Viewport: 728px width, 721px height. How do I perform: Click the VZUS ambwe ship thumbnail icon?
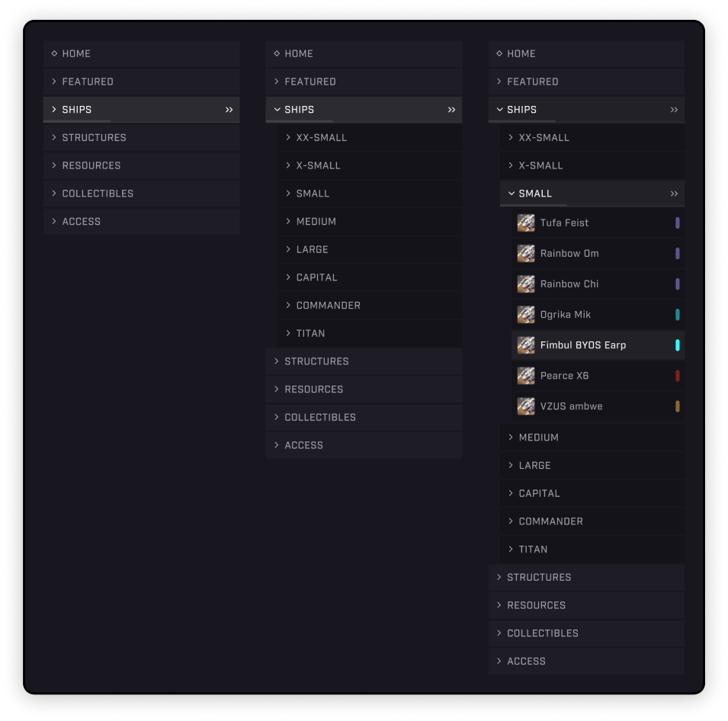click(x=526, y=405)
